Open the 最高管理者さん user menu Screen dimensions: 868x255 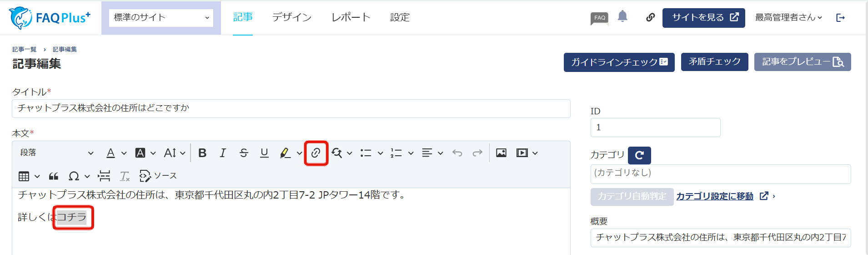coord(788,18)
